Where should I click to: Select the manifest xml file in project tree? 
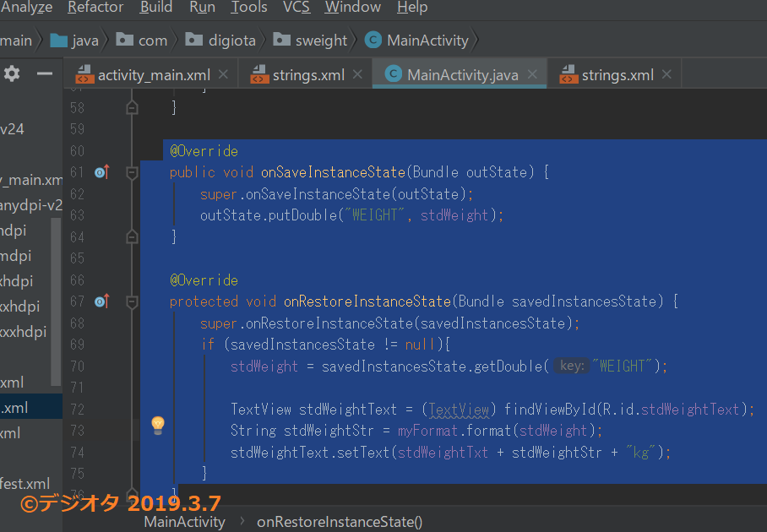tap(25, 484)
